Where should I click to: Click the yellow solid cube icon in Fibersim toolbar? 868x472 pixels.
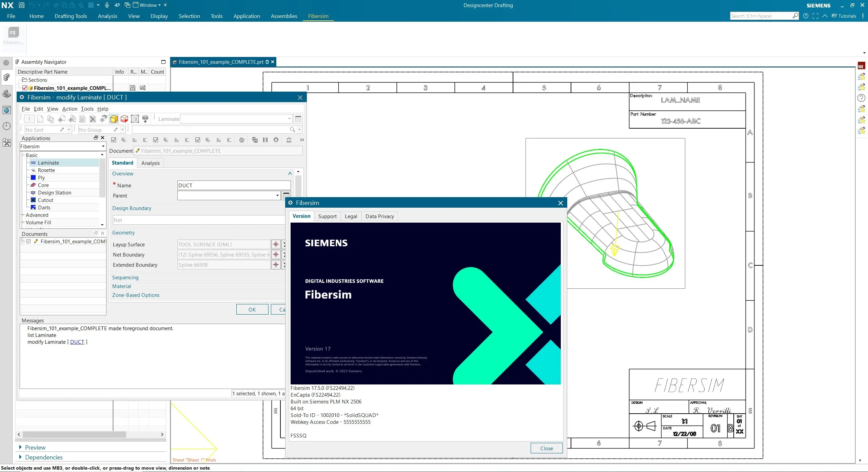(x=114, y=119)
